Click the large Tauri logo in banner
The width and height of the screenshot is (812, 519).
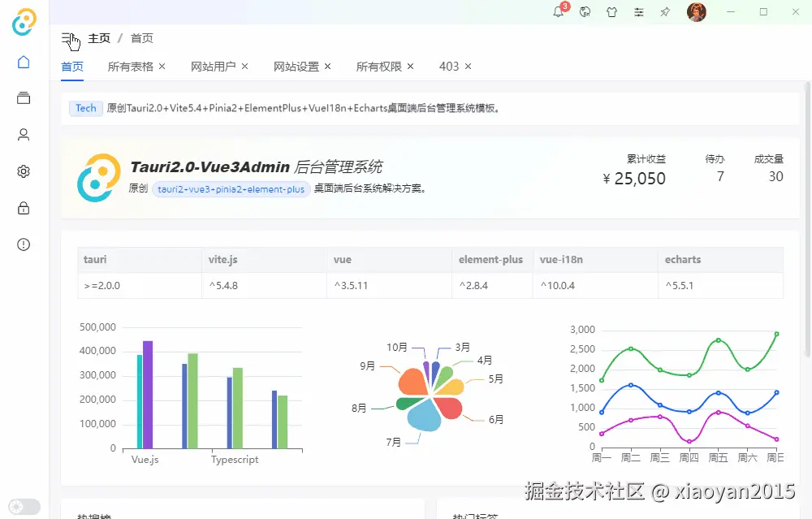99,178
